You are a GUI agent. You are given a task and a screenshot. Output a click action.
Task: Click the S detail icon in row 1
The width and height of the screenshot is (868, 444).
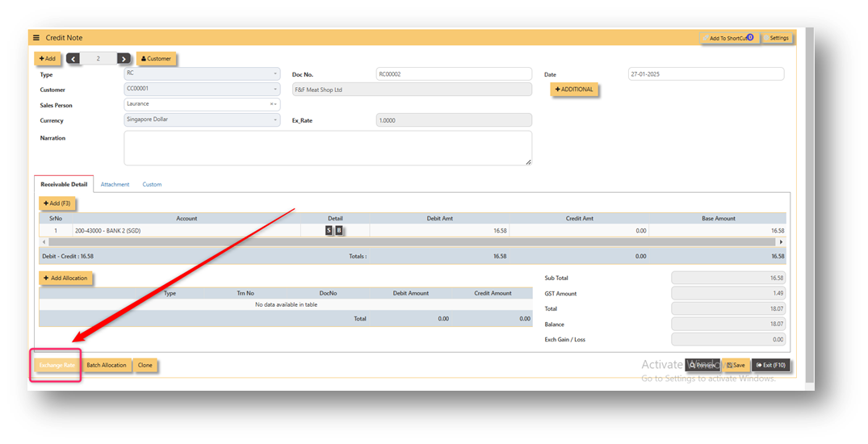[329, 230]
